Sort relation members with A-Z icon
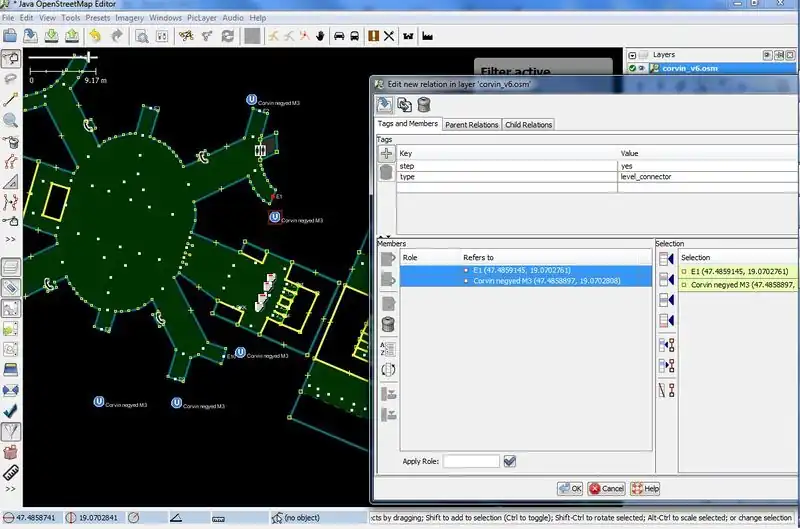Screen dimensions: 800x529 pos(388,349)
